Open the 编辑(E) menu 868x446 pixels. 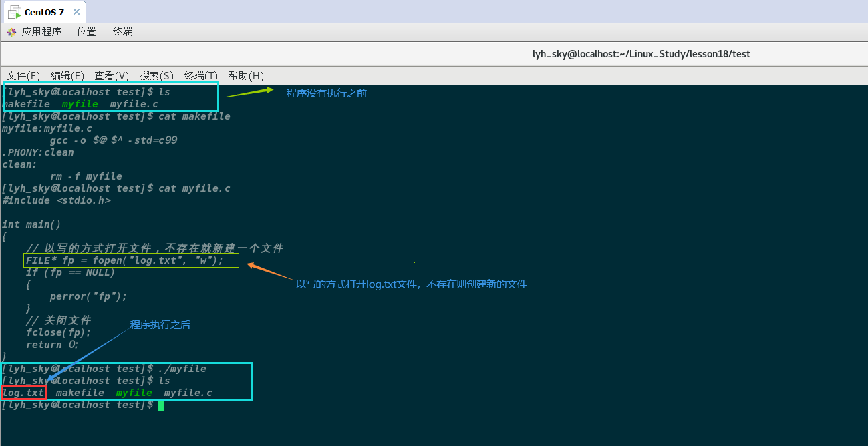[x=67, y=75]
